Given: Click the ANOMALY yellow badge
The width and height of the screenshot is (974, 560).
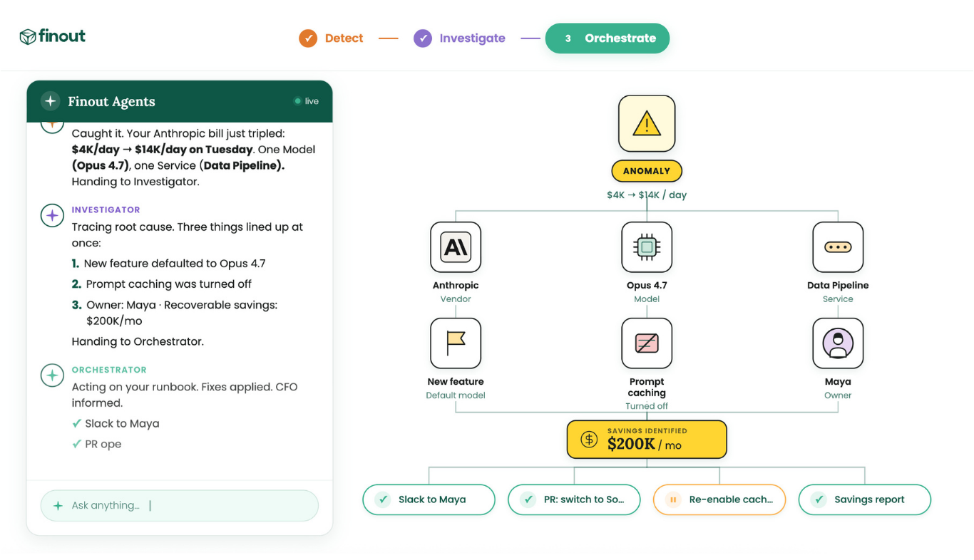Looking at the screenshot, I should click(647, 171).
